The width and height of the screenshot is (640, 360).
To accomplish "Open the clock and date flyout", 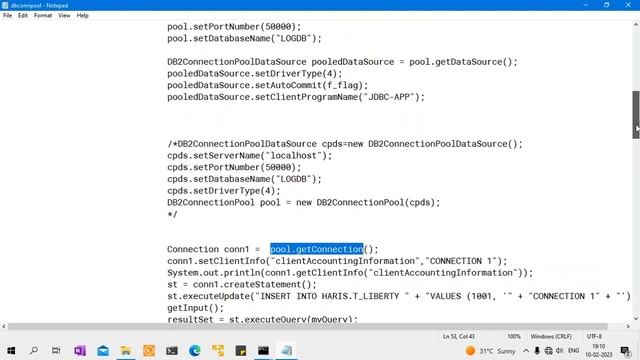I will 598,351.
